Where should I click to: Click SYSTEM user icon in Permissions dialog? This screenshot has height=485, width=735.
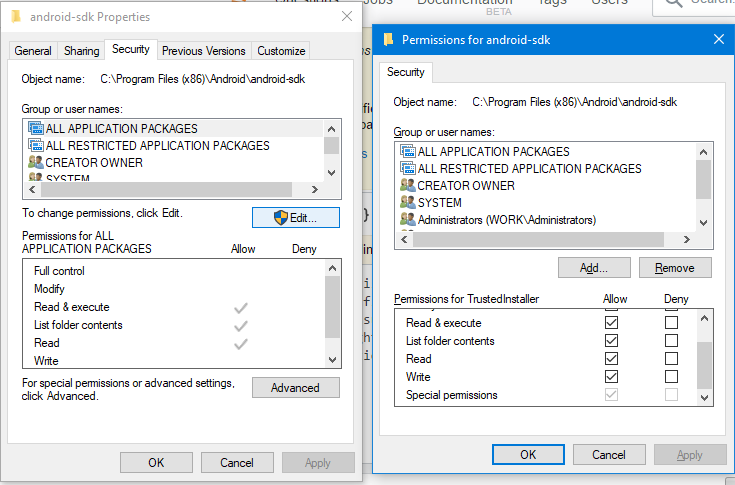(408, 202)
